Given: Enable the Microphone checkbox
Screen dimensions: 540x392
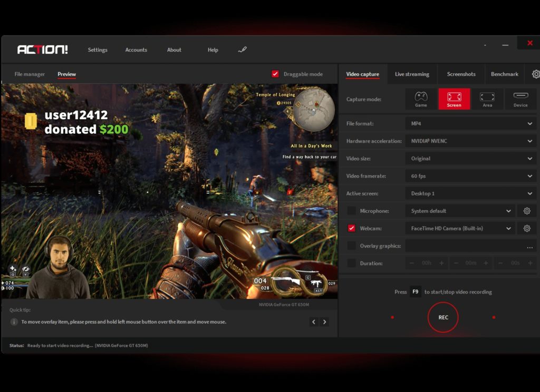Looking at the screenshot, I should coord(351,211).
